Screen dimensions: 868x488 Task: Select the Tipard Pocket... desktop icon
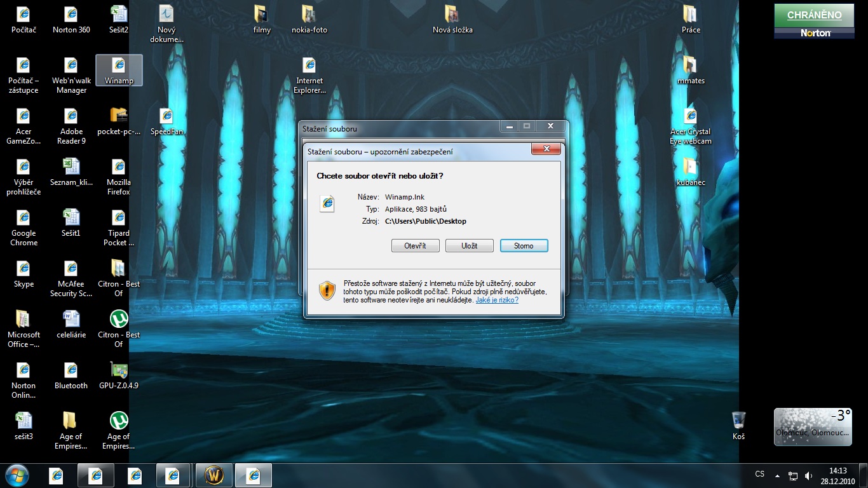click(x=119, y=227)
